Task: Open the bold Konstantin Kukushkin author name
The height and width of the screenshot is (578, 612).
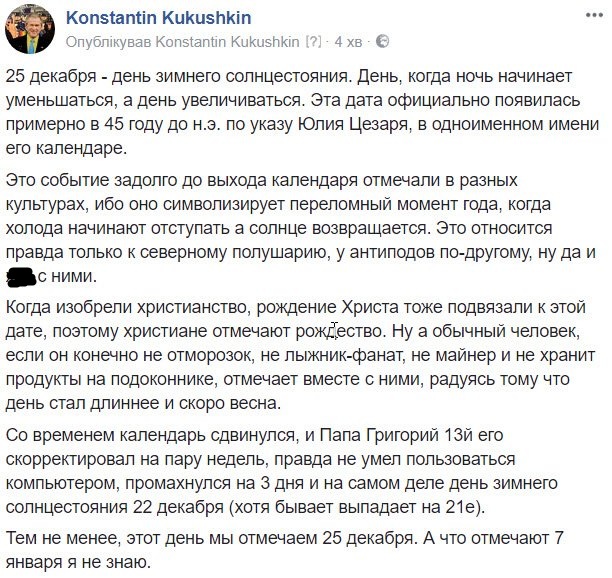Action: tap(158, 18)
